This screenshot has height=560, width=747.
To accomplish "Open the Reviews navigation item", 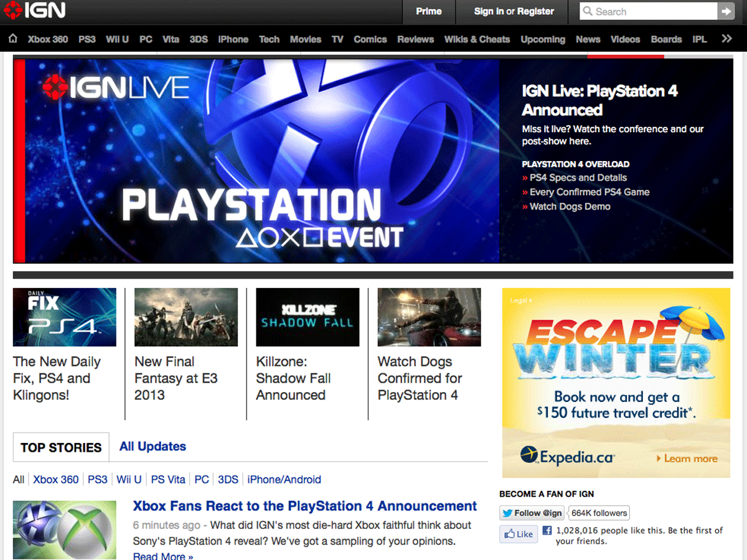I will coord(415,39).
